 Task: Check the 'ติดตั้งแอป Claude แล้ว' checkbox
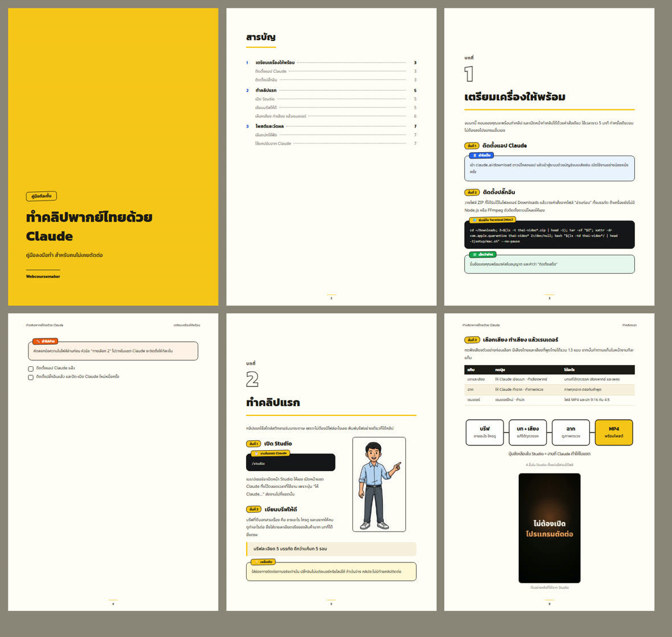[x=31, y=369]
